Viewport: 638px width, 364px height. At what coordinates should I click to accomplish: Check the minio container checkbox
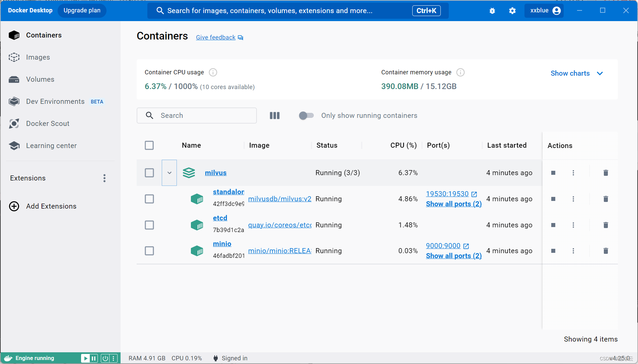click(x=149, y=251)
